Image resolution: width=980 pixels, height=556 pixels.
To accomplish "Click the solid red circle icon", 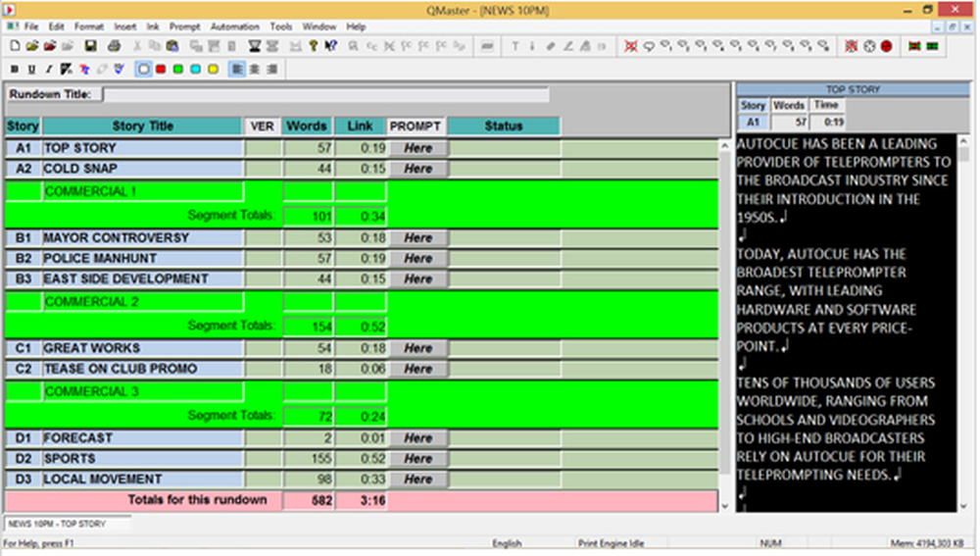I will [886, 46].
